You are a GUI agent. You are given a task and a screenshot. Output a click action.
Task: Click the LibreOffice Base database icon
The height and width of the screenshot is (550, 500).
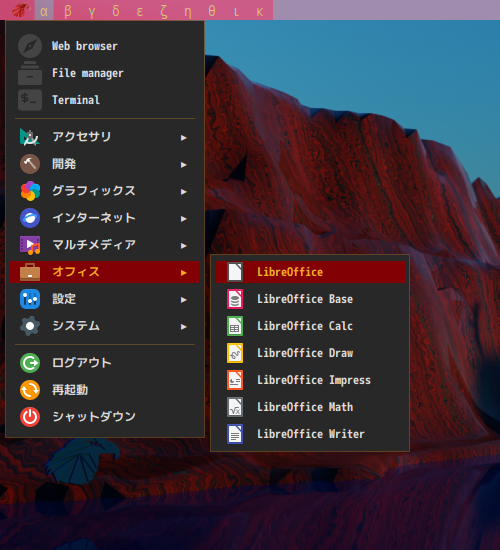235,299
